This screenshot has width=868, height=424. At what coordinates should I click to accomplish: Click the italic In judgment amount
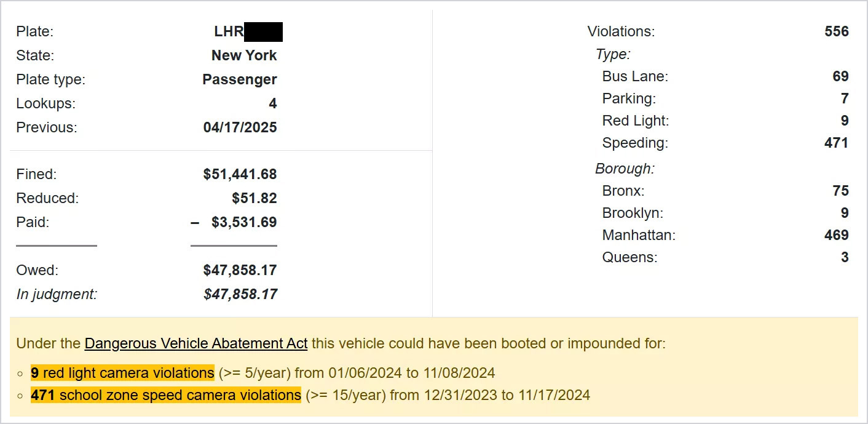pyautogui.click(x=240, y=294)
